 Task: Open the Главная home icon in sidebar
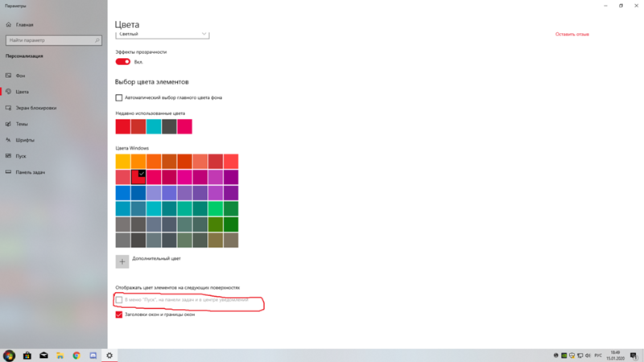click(9, 25)
